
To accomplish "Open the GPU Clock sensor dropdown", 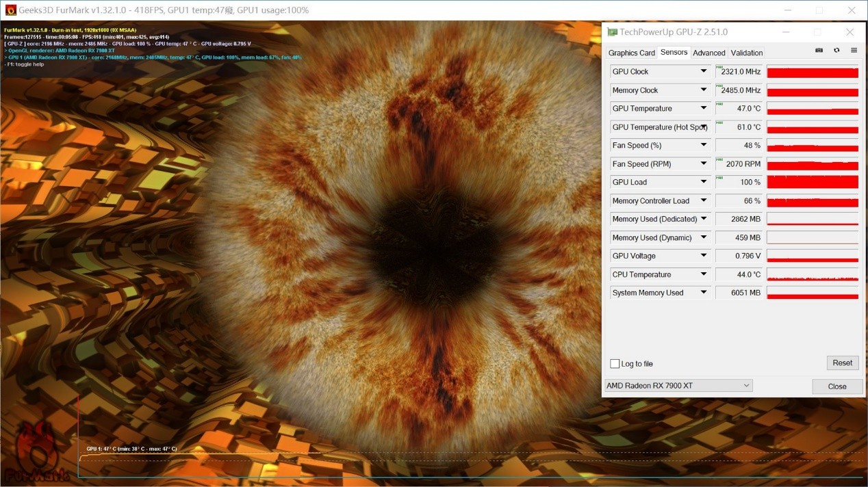I will tap(703, 71).
